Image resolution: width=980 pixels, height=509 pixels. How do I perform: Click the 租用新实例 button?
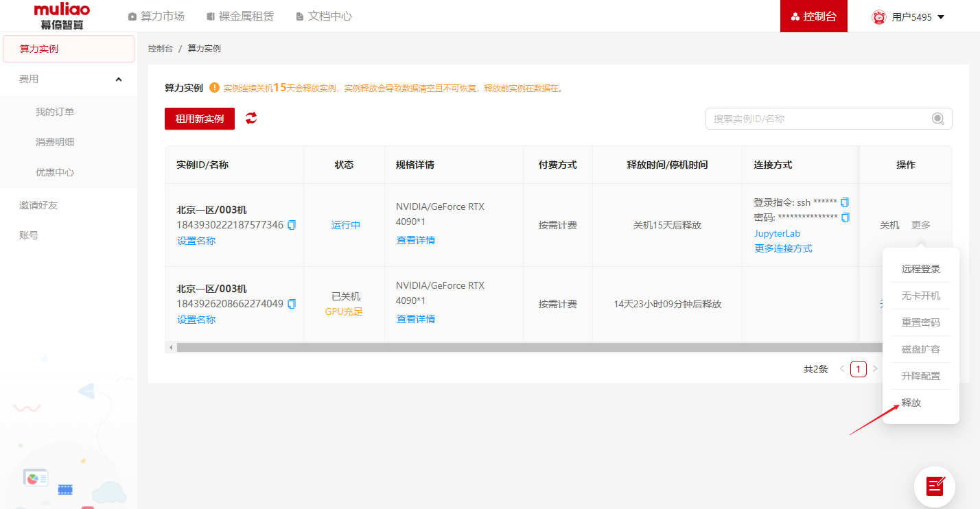199,119
